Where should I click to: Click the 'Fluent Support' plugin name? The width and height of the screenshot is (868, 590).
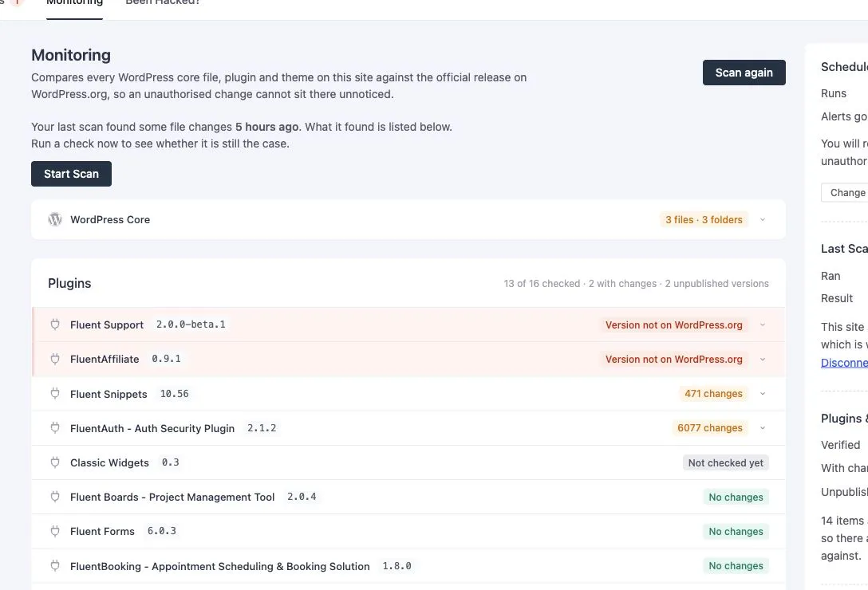click(x=107, y=324)
